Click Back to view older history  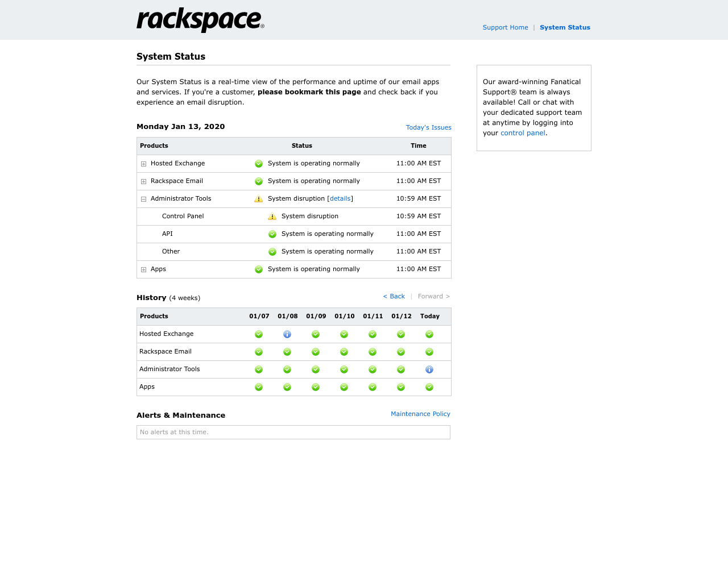394,296
